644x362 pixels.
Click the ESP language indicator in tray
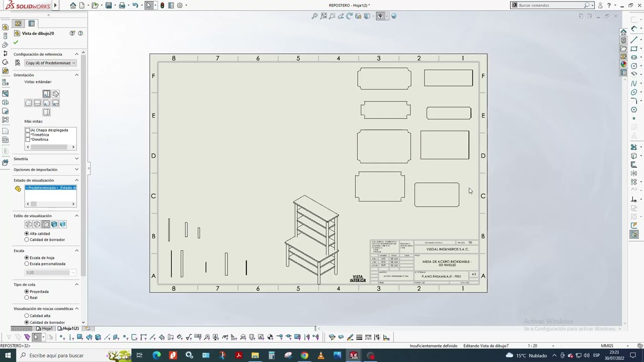click(x=597, y=355)
